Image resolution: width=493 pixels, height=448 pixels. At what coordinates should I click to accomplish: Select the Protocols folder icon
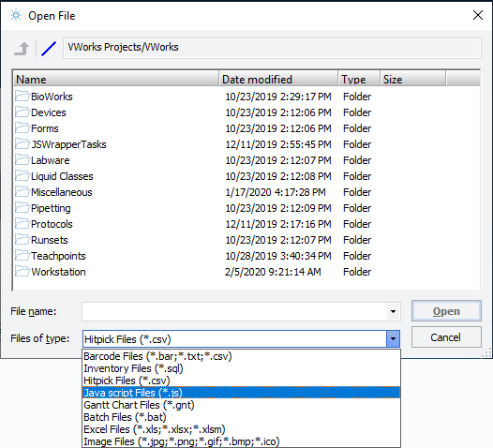(22, 223)
